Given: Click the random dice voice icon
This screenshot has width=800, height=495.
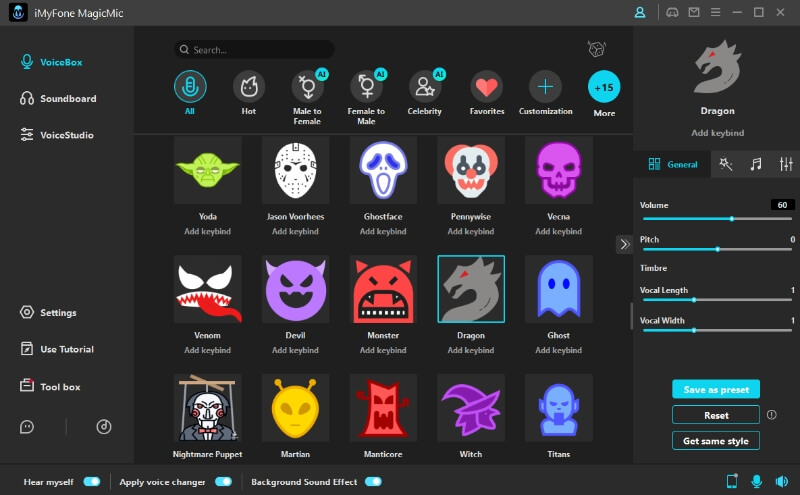Looking at the screenshot, I should (x=596, y=49).
